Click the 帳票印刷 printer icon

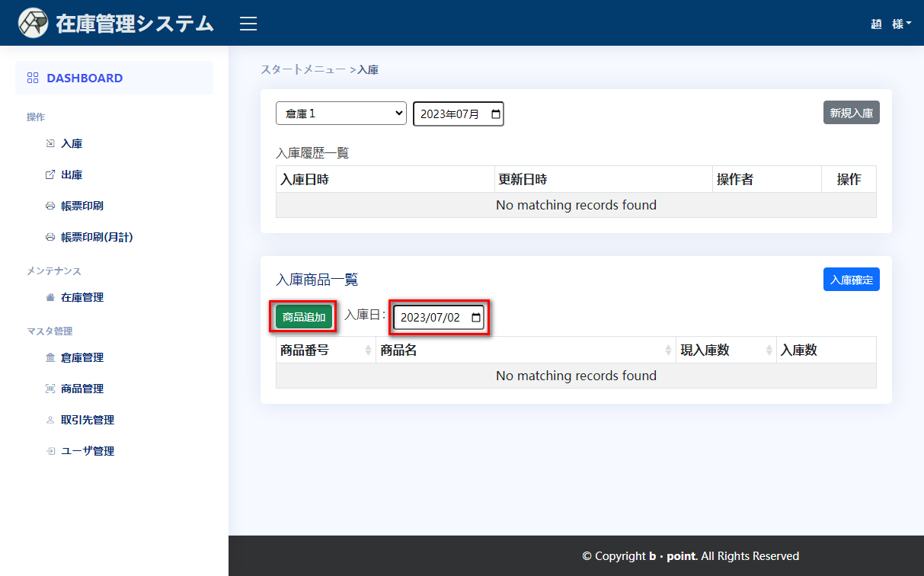coord(50,206)
